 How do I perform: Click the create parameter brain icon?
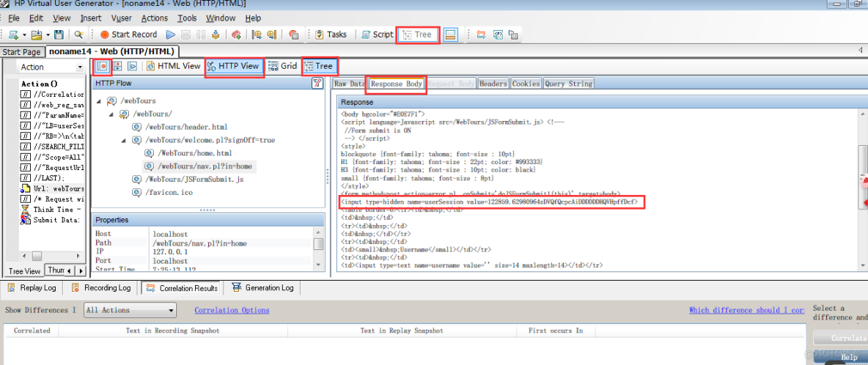pos(236,34)
